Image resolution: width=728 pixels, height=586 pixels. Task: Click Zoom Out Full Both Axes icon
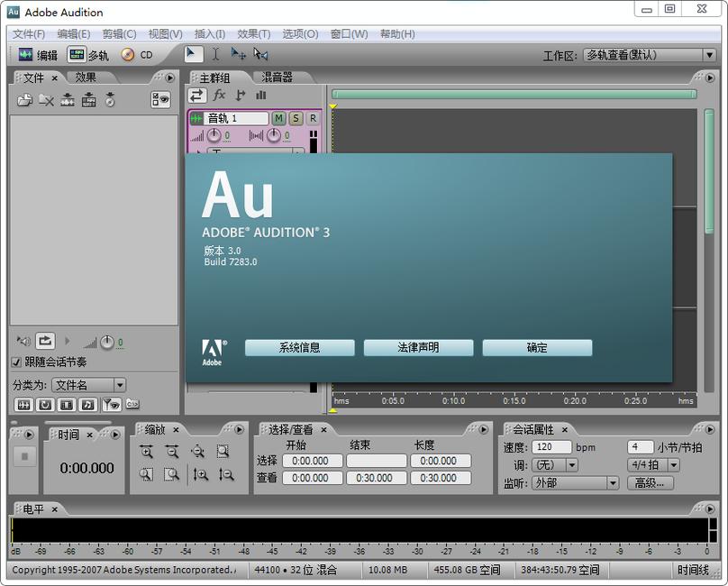click(x=198, y=452)
